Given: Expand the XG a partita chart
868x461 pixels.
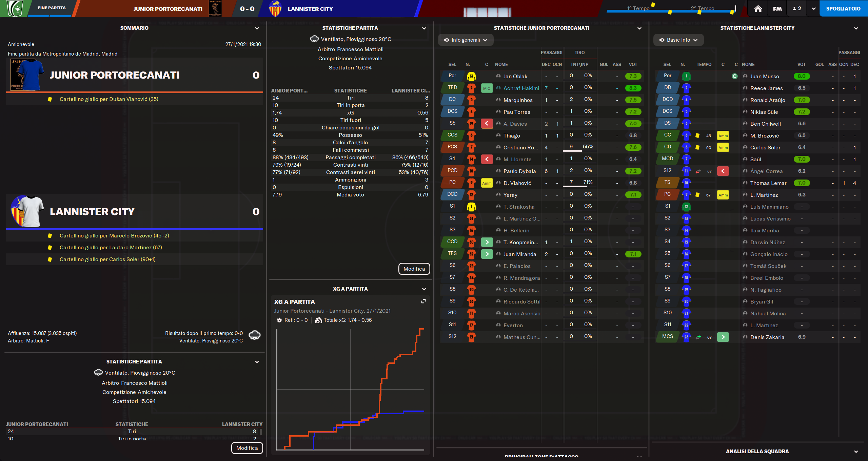Looking at the screenshot, I should tap(423, 301).
